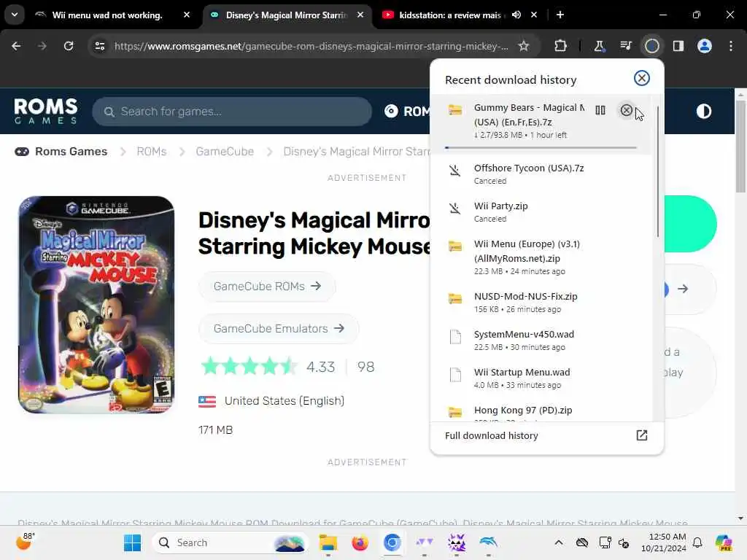This screenshot has width=747, height=560.
Task: Click page vertical scrollbar
Action: point(740,145)
